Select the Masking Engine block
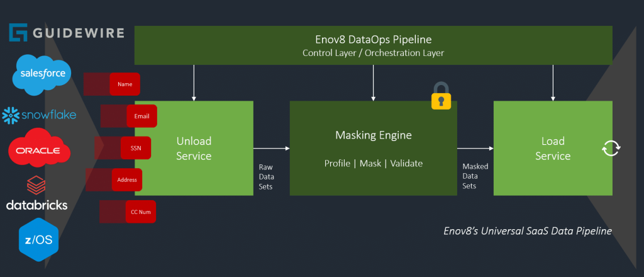 (373, 148)
